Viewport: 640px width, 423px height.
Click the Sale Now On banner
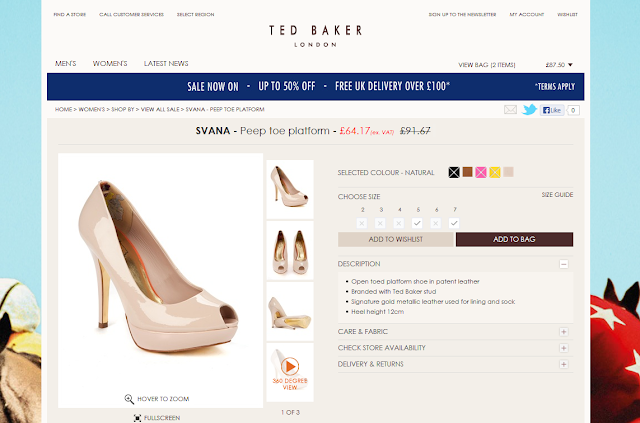pos(316,87)
